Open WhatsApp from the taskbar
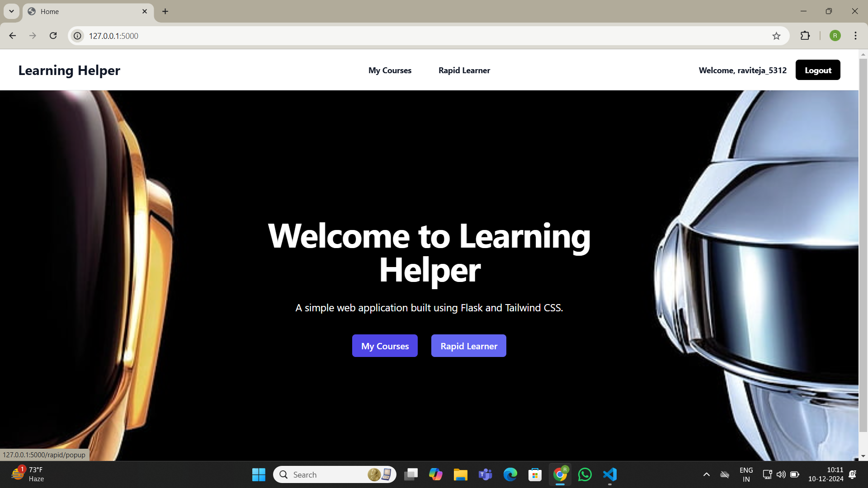The height and width of the screenshot is (488, 868). pyautogui.click(x=585, y=474)
